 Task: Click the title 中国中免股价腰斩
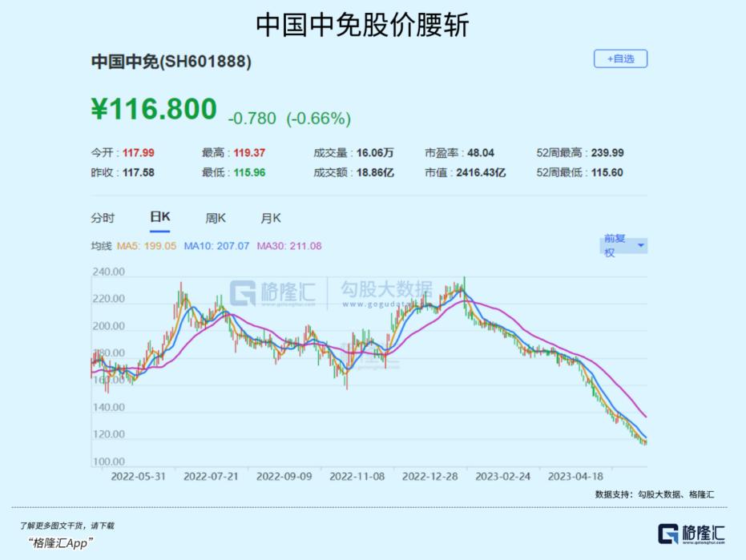(362, 25)
